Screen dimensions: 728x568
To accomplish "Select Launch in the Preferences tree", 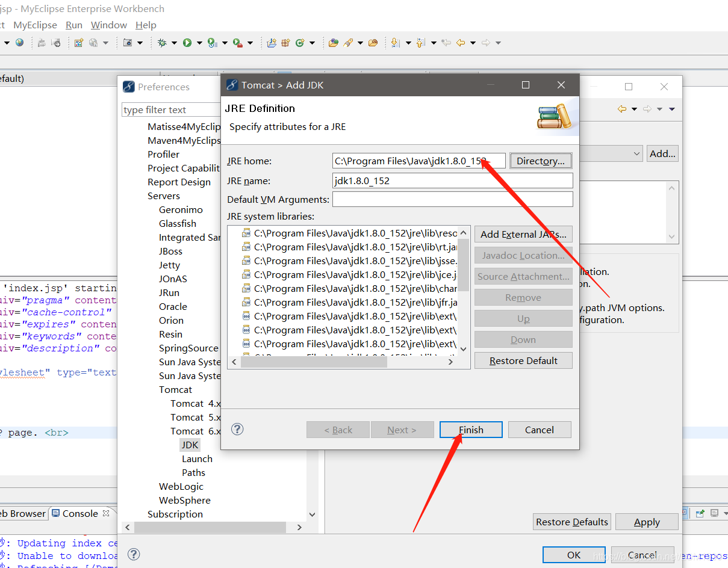I will [197, 458].
